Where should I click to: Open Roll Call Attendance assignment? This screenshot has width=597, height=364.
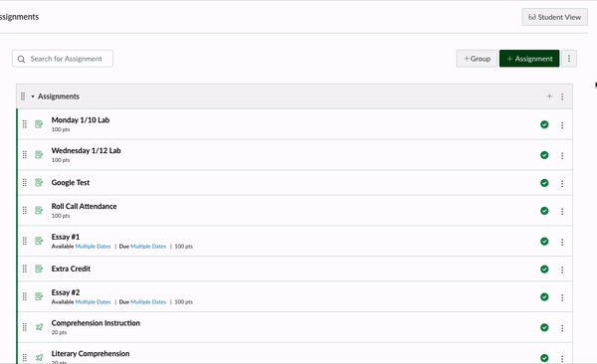[x=85, y=206]
